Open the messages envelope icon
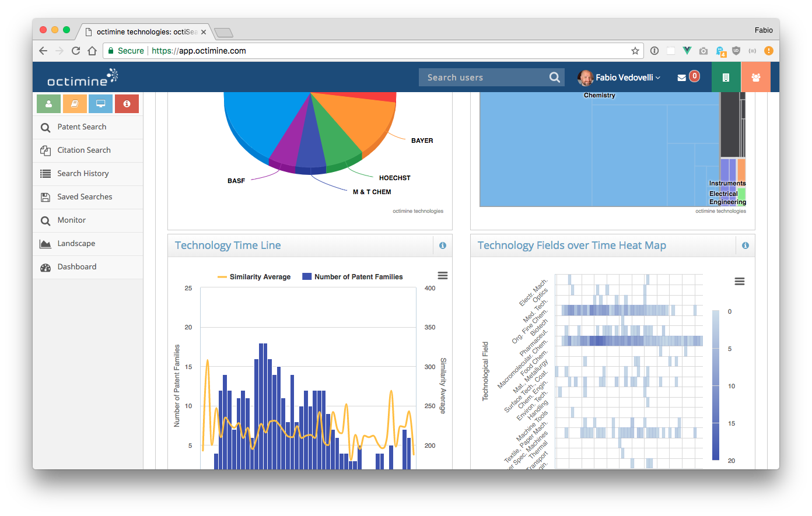 click(681, 78)
